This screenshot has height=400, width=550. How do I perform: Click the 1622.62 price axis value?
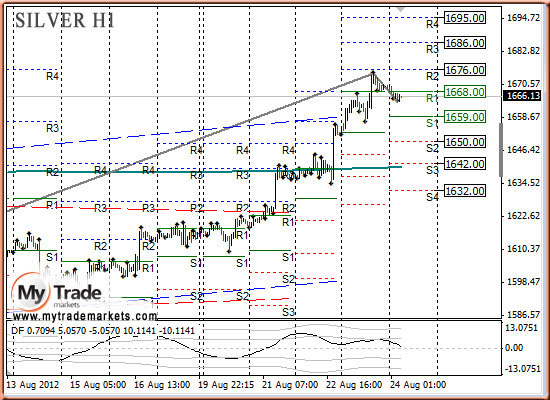(x=524, y=216)
